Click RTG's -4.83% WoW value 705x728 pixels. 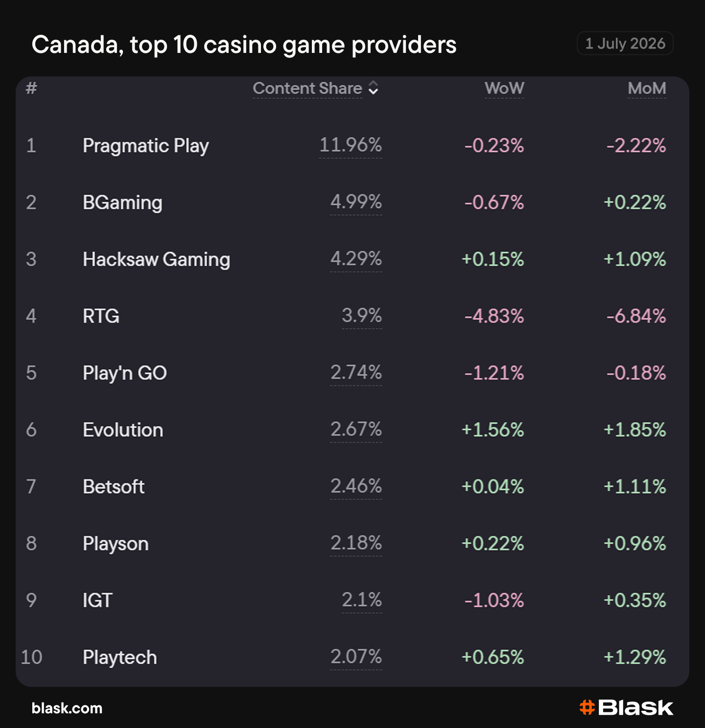click(x=494, y=316)
